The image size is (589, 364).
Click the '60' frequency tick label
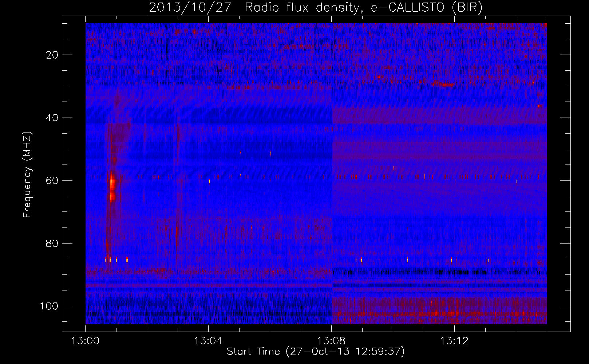click(x=52, y=181)
